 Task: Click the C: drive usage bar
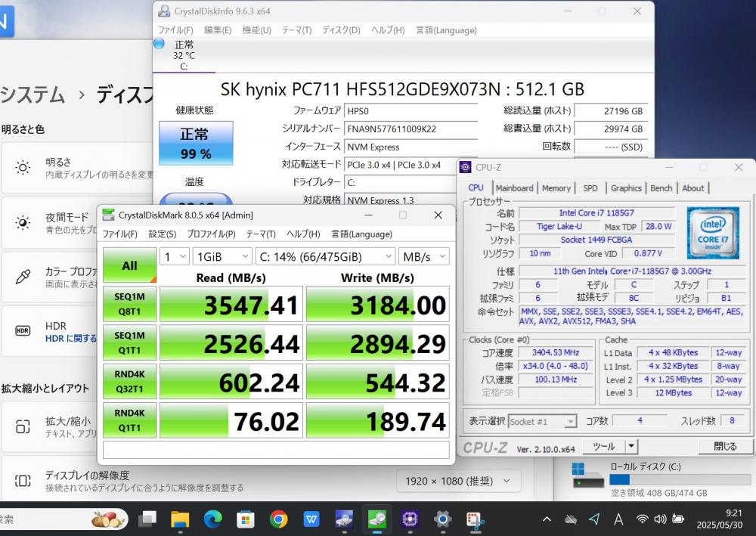(680, 479)
